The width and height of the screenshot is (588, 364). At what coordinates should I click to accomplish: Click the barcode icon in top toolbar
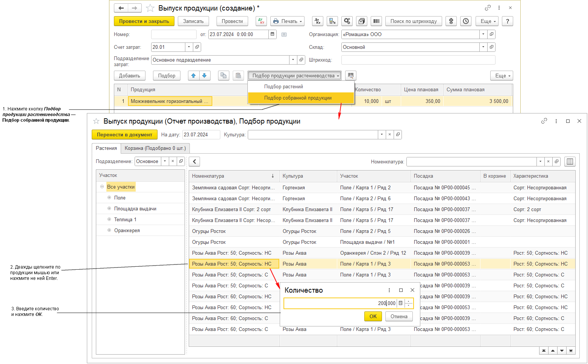pyautogui.click(x=376, y=21)
